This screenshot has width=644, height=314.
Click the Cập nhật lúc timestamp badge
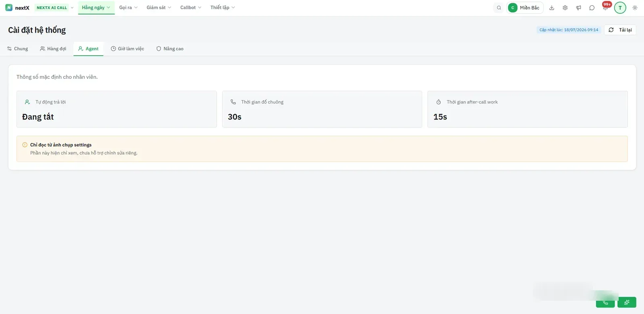click(x=569, y=30)
